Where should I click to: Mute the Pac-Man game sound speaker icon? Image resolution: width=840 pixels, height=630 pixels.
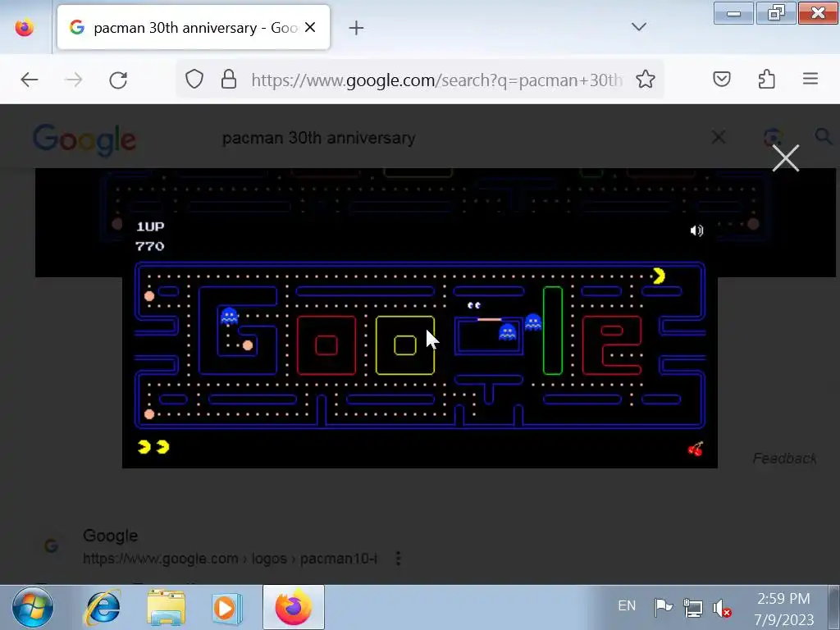coord(696,231)
